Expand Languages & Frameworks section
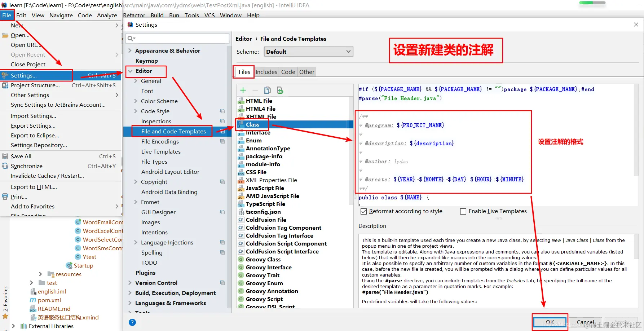This screenshot has height=331, width=644. tap(130, 303)
